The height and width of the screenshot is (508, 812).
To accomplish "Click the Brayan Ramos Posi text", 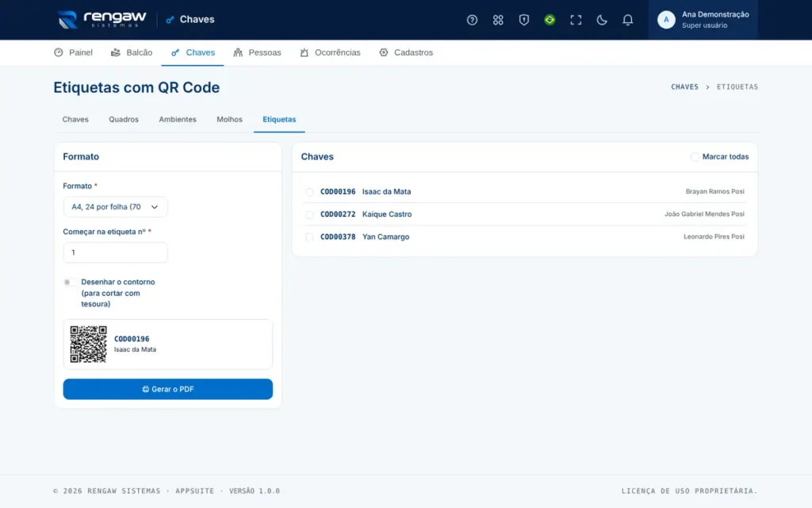I will 714,192.
